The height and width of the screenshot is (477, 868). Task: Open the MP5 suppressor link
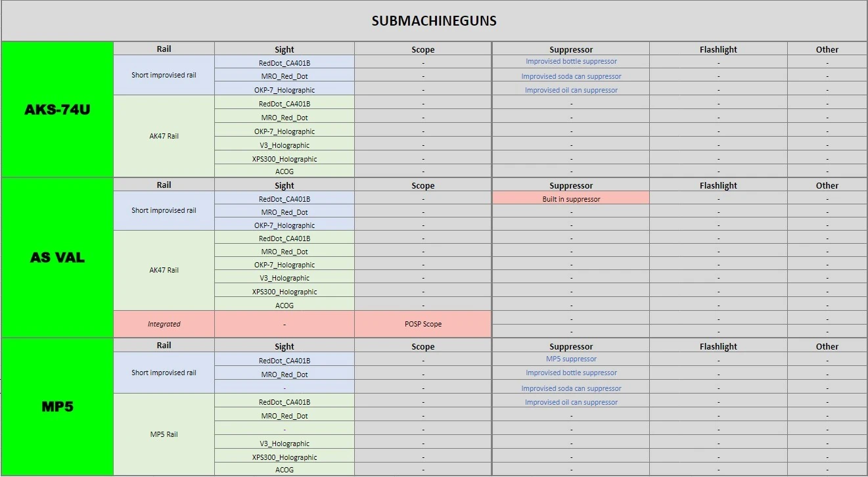(x=571, y=359)
